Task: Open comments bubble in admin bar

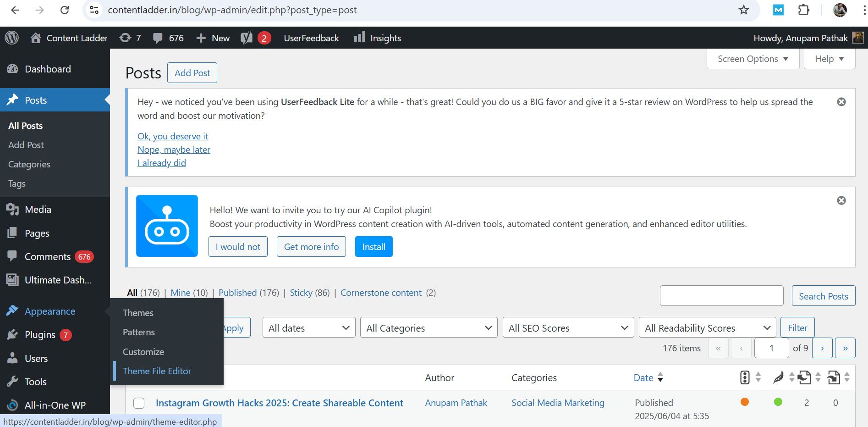Action: 168,38
